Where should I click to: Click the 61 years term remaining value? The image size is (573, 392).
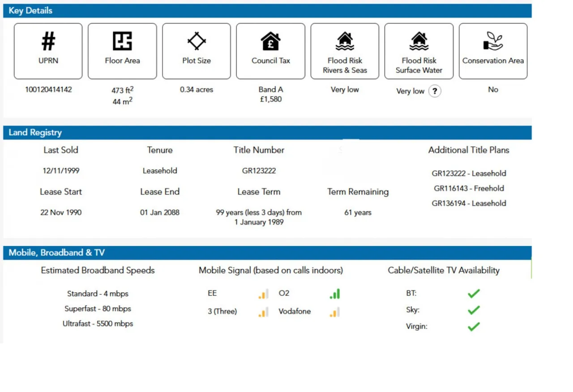(358, 213)
